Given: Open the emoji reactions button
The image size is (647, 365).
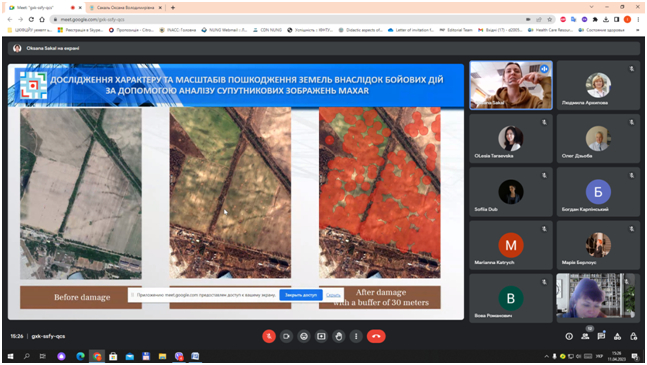Looking at the screenshot, I should click(304, 336).
